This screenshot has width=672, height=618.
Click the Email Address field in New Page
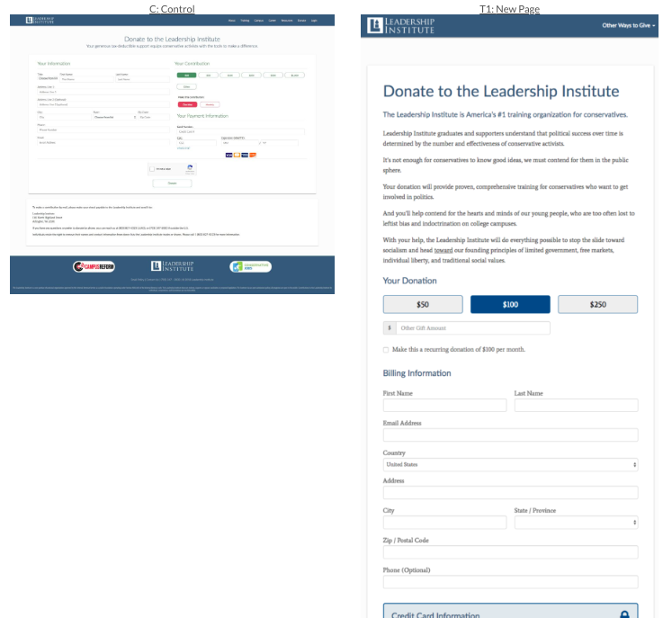pyautogui.click(x=510, y=435)
